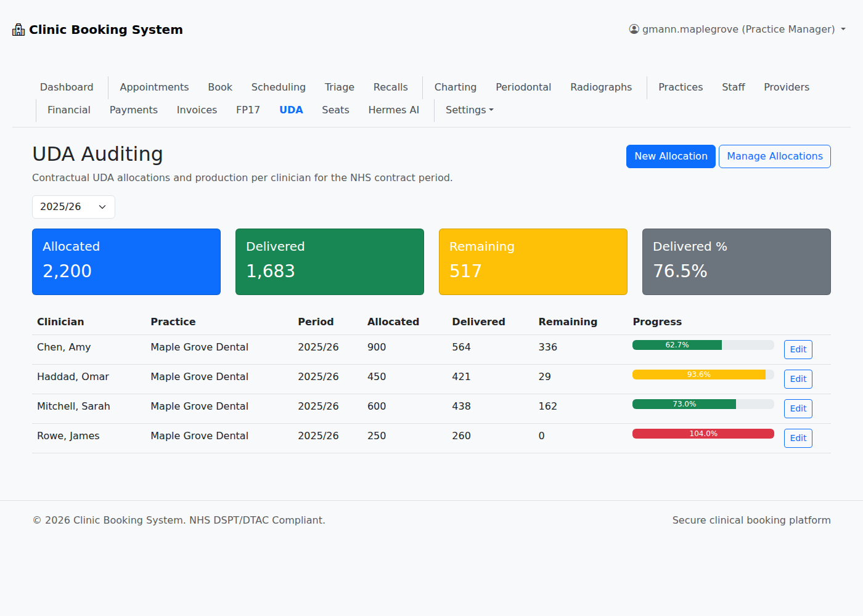Image resolution: width=863 pixels, height=616 pixels.
Task: Select the name Chen, Amy
Action: pyautogui.click(x=64, y=347)
